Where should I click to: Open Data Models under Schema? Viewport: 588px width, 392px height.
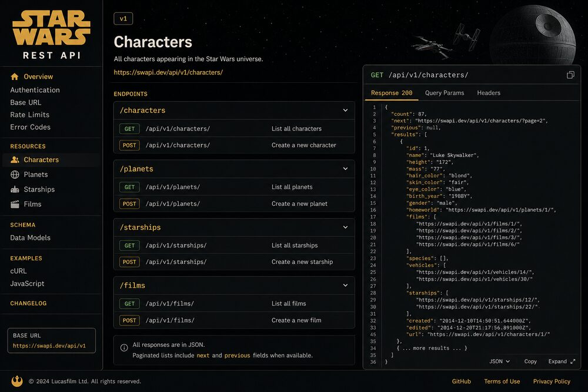pyautogui.click(x=31, y=237)
